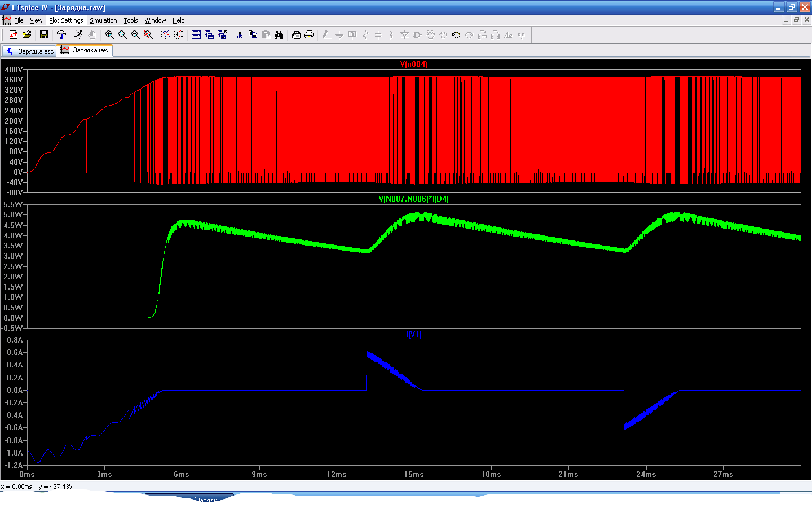Viewport: 812px width, 508px height.
Task: Click the red V(n004) trace label
Action: coord(413,64)
